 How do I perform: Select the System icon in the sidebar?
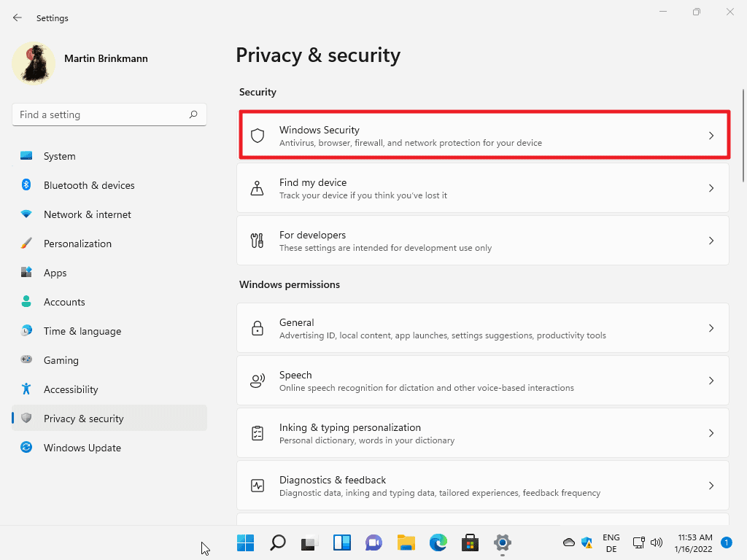pos(26,155)
